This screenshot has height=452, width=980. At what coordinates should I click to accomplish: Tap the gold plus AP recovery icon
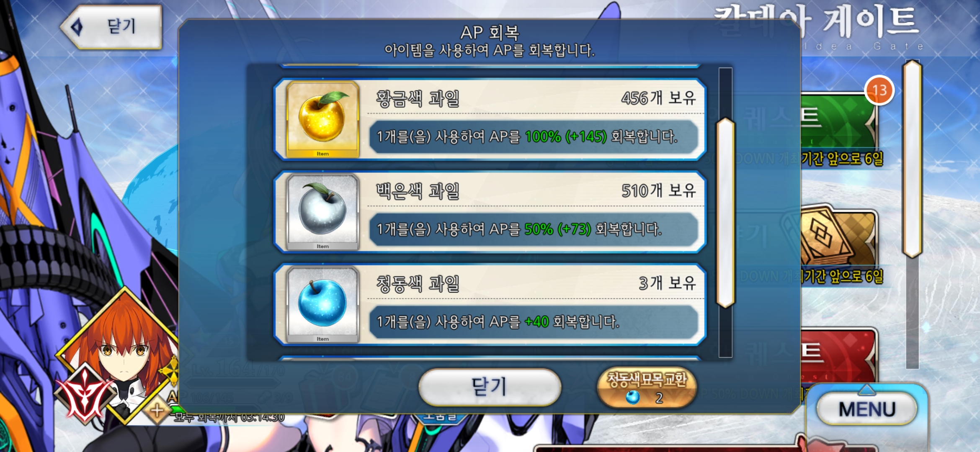(157, 410)
